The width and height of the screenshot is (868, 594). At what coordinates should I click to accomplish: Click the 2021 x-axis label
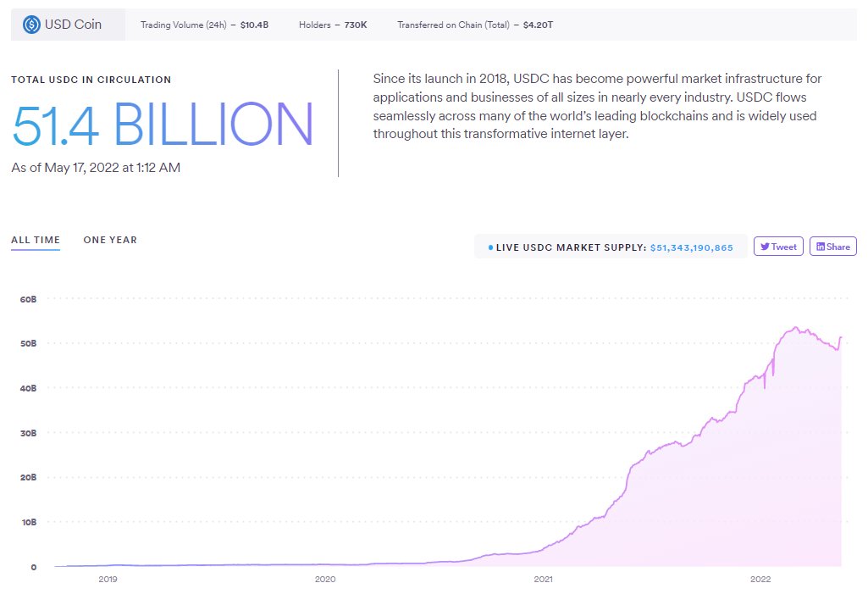pyautogui.click(x=543, y=579)
